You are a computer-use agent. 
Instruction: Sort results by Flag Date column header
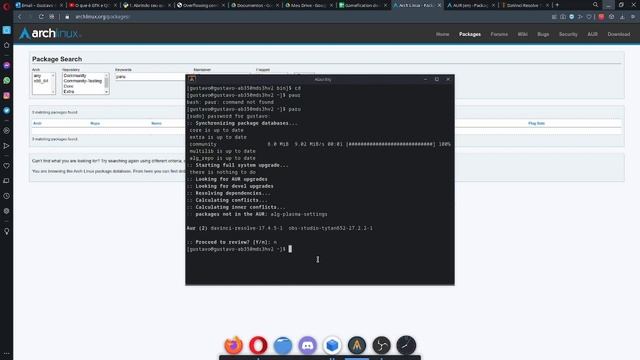536,123
